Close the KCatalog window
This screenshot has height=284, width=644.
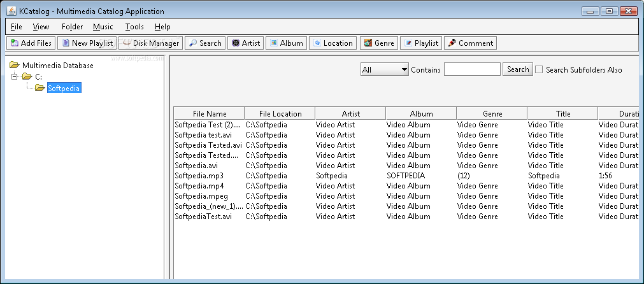(628, 11)
